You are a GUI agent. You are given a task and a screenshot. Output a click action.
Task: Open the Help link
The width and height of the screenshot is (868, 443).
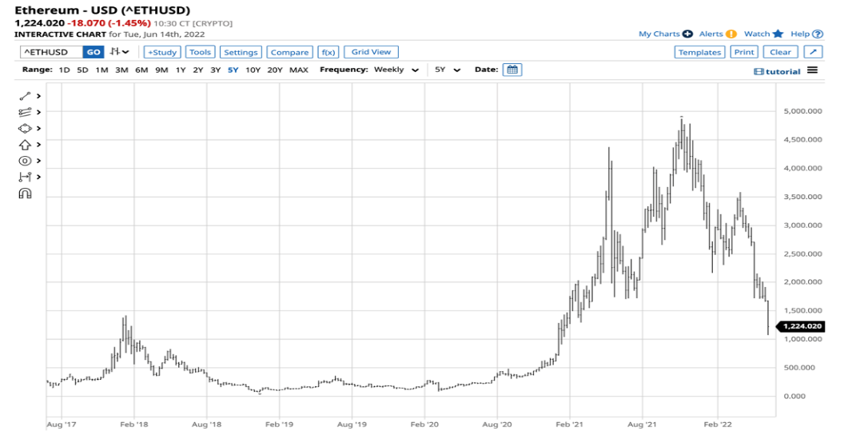[x=801, y=34]
